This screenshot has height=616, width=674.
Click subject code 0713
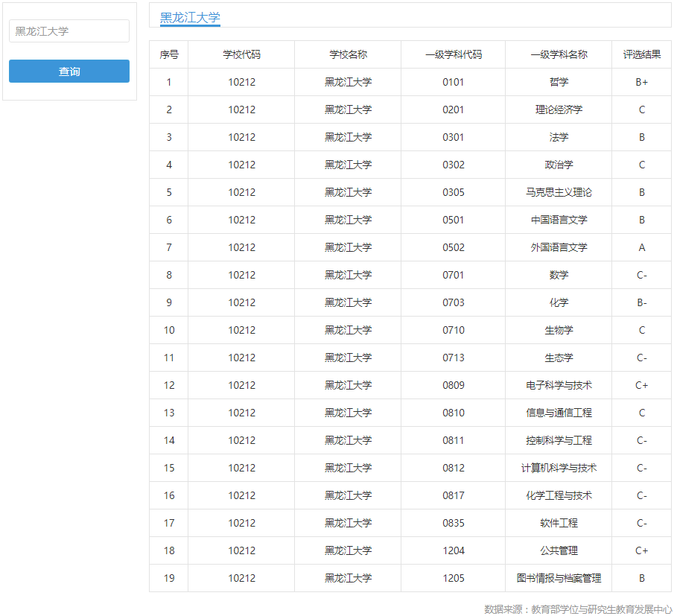(454, 358)
